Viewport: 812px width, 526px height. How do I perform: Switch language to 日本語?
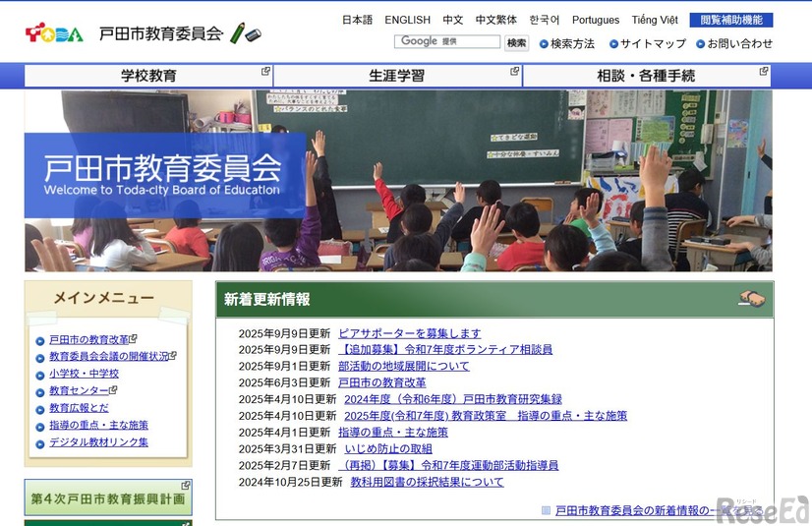coord(357,21)
